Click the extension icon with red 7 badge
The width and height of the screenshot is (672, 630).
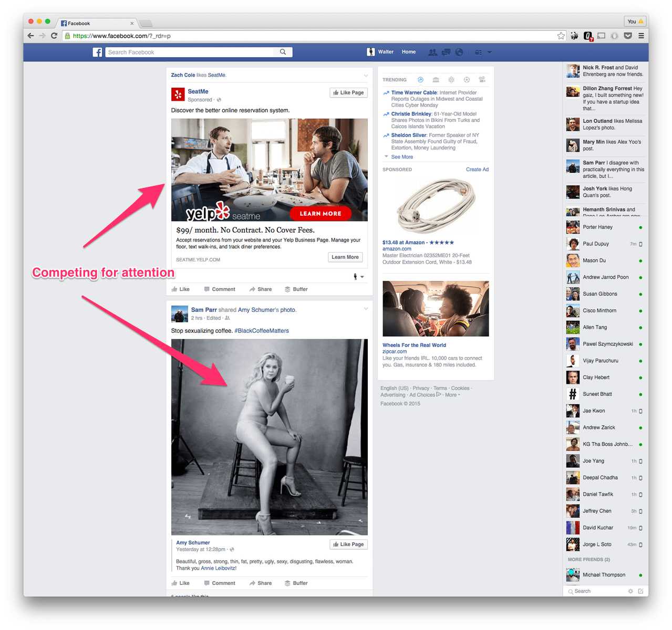[588, 36]
